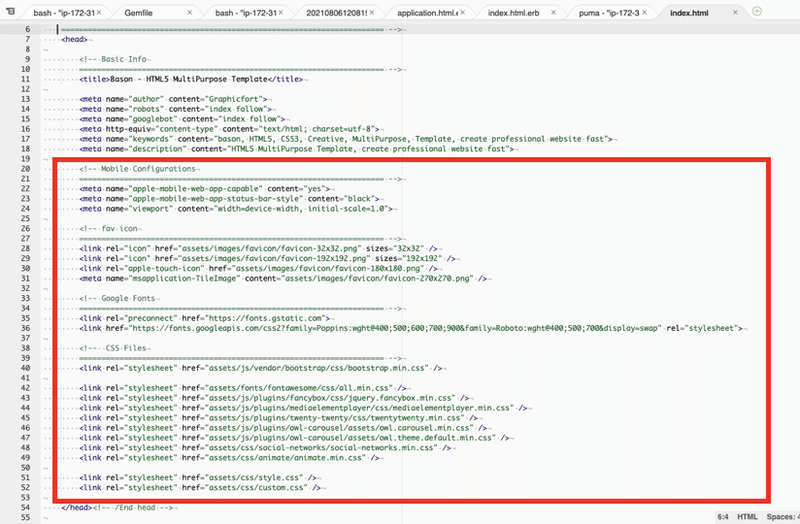Screen dimensions: 800x524
Task: Click the animate.min.css line
Action: pyautogui.click(x=229, y=458)
